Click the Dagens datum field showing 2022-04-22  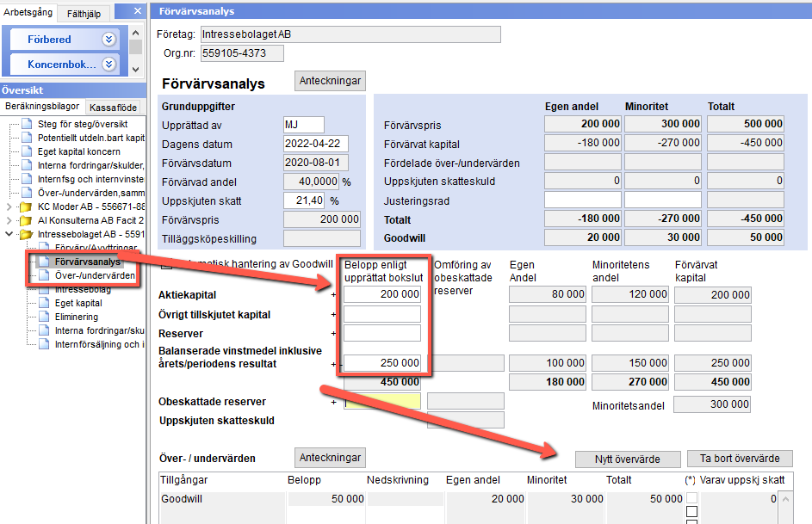[x=316, y=144]
